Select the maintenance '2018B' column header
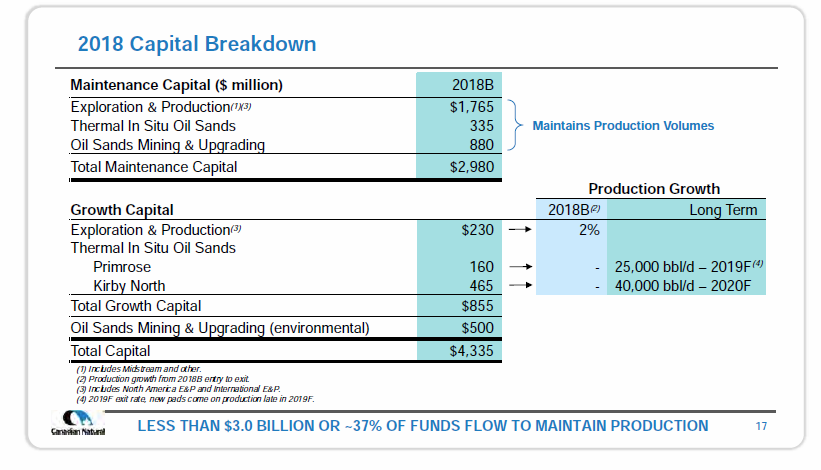 pyautogui.click(x=472, y=85)
